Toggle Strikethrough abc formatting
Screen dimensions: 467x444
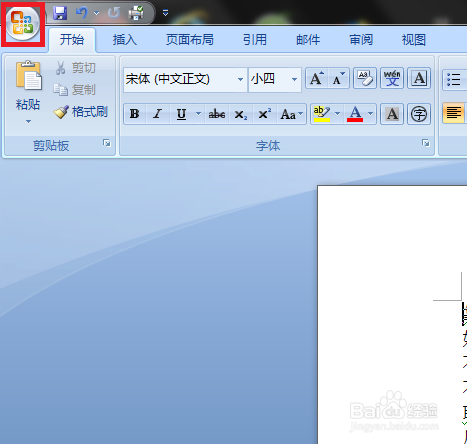(x=217, y=114)
